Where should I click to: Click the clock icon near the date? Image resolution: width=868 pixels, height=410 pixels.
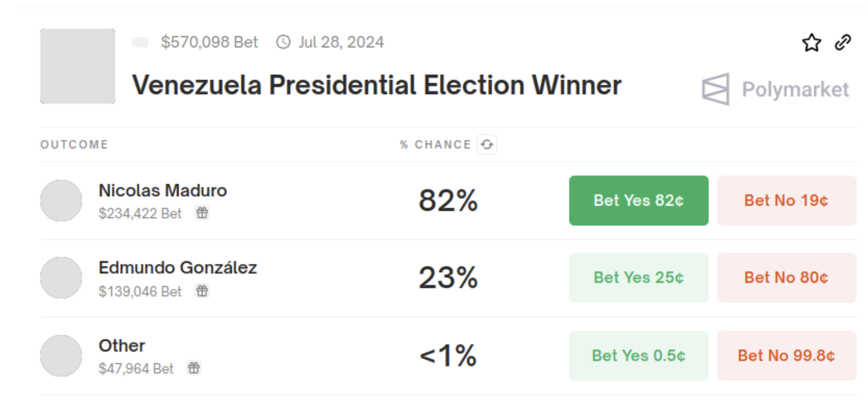(x=283, y=42)
